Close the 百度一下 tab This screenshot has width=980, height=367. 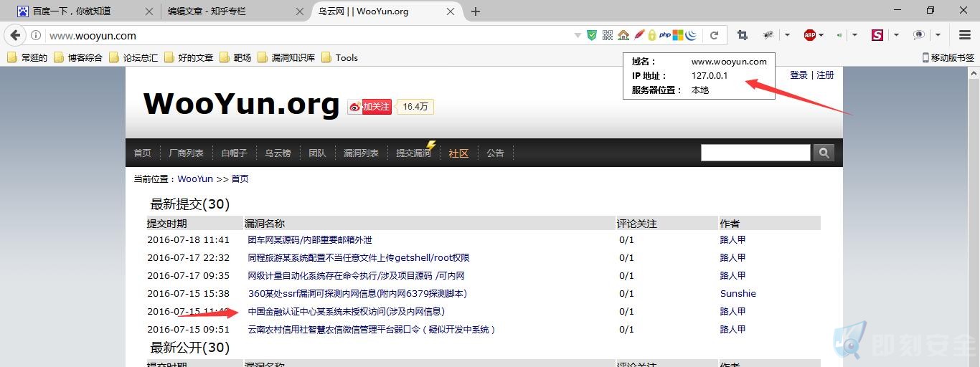[149, 11]
